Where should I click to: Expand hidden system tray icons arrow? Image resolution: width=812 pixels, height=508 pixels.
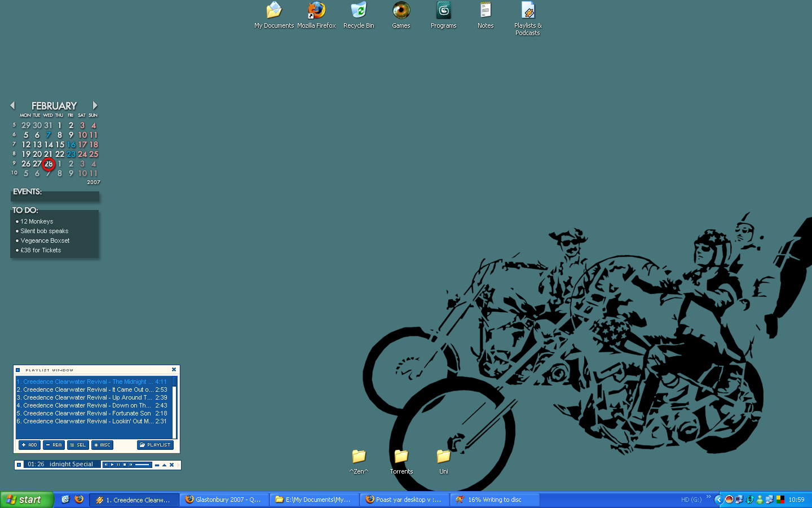pyautogui.click(x=719, y=500)
